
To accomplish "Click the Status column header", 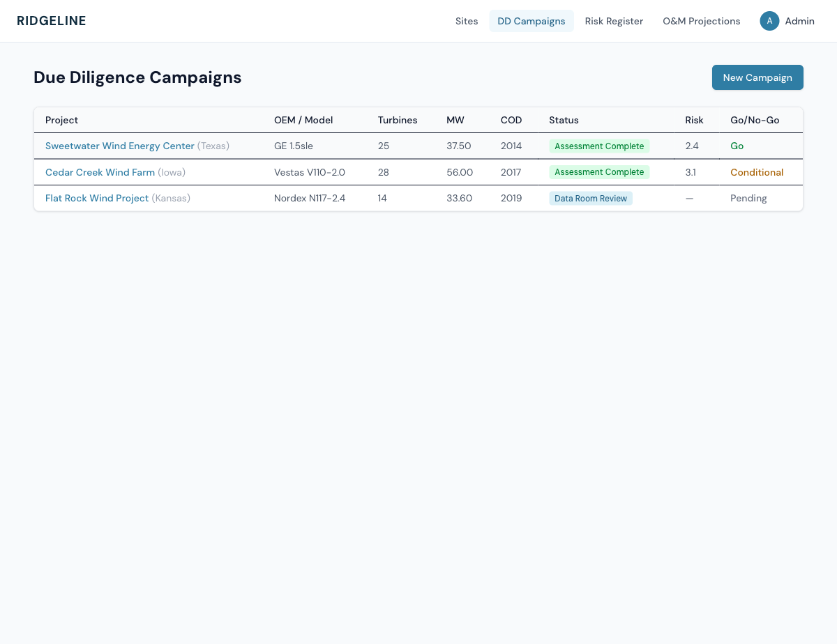I will pos(564,120).
